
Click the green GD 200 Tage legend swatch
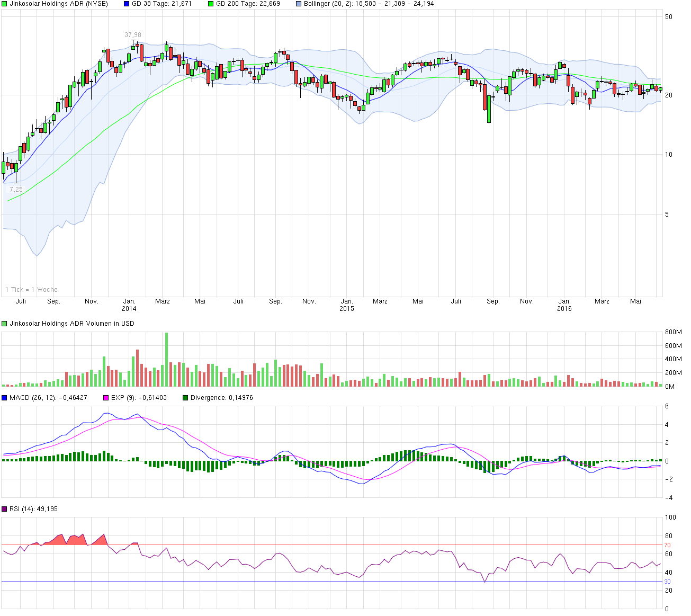(211, 4)
